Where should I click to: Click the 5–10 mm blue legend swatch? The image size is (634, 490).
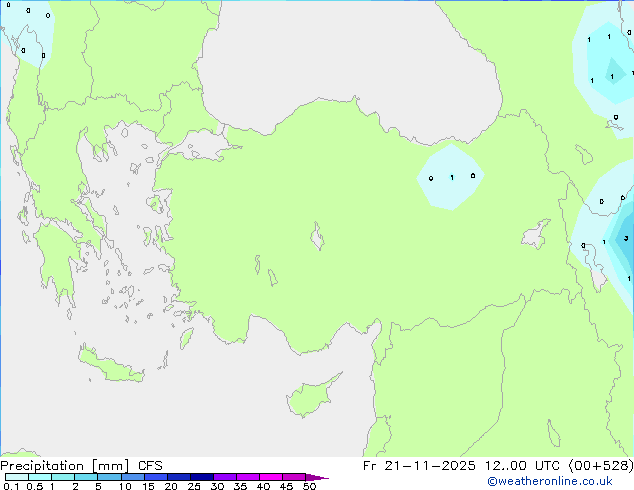109,477
